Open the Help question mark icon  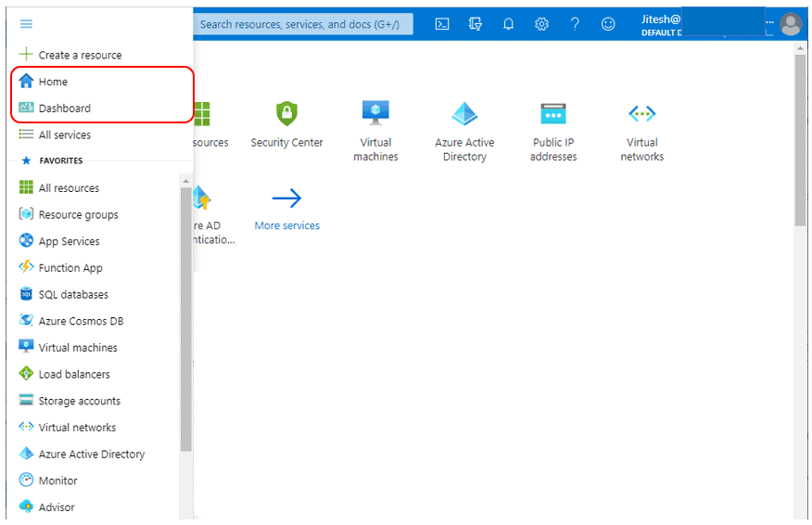coord(575,24)
